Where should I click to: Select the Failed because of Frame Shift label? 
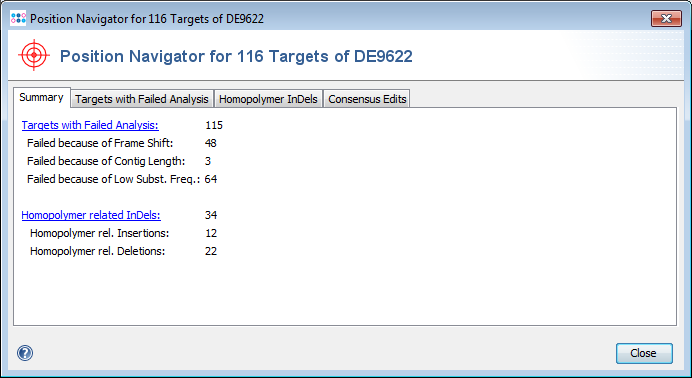coord(100,143)
